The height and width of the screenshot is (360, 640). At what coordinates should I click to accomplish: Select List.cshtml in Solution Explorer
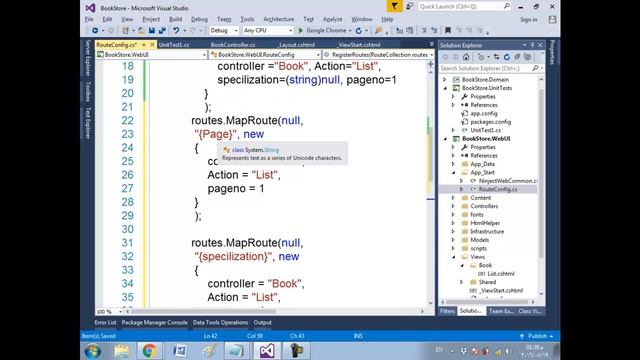[501, 274]
